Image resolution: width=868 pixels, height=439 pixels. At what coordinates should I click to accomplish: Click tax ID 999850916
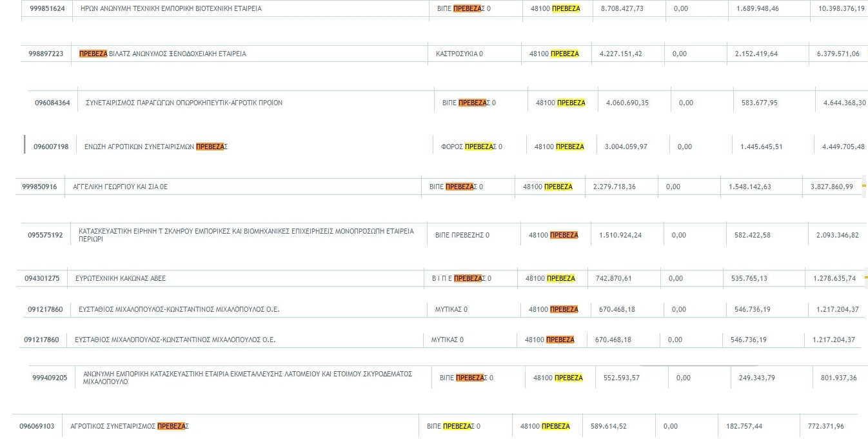39,187
